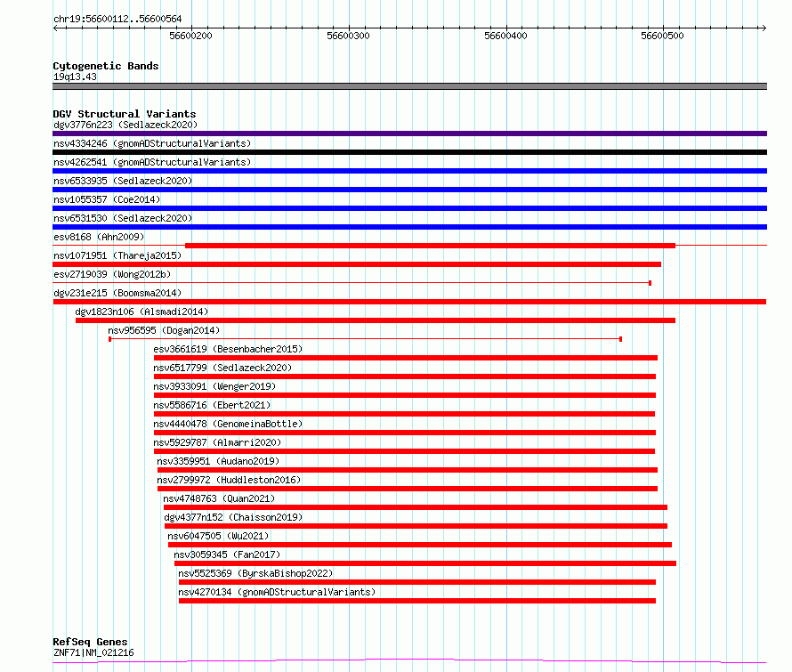Select the 19q13.43 band label
This screenshot has height=672, width=792.
75,77
